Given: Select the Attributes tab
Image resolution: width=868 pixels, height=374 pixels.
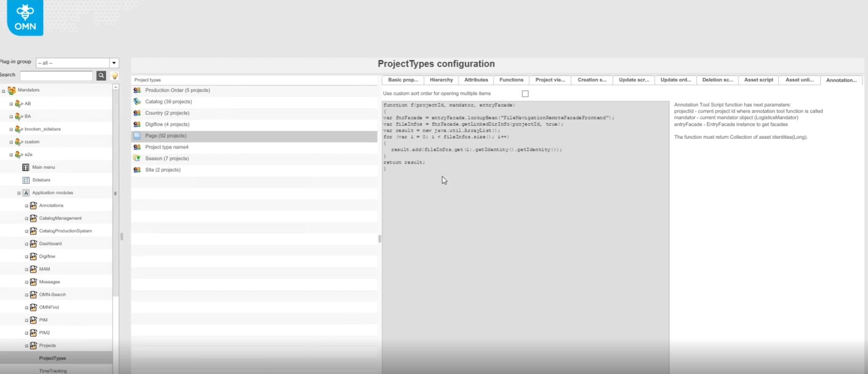Looking at the screenshot, I should tap(476, 80).
